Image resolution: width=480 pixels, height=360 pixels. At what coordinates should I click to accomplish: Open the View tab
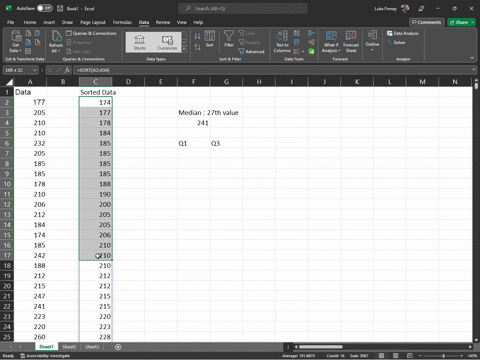click(x=182, y=22)
